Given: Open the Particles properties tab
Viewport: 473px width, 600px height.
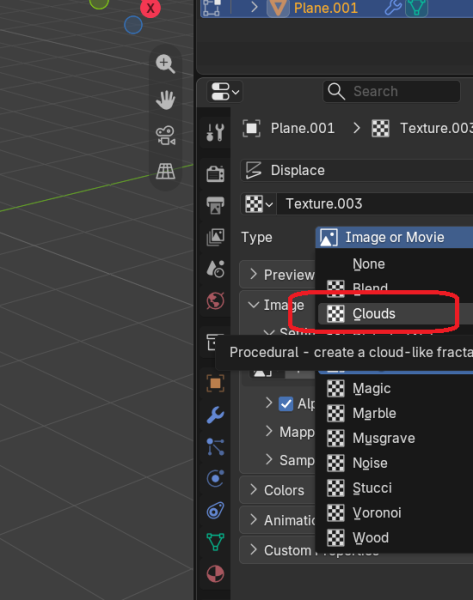Looking at the screenshot, I should 215,447.
